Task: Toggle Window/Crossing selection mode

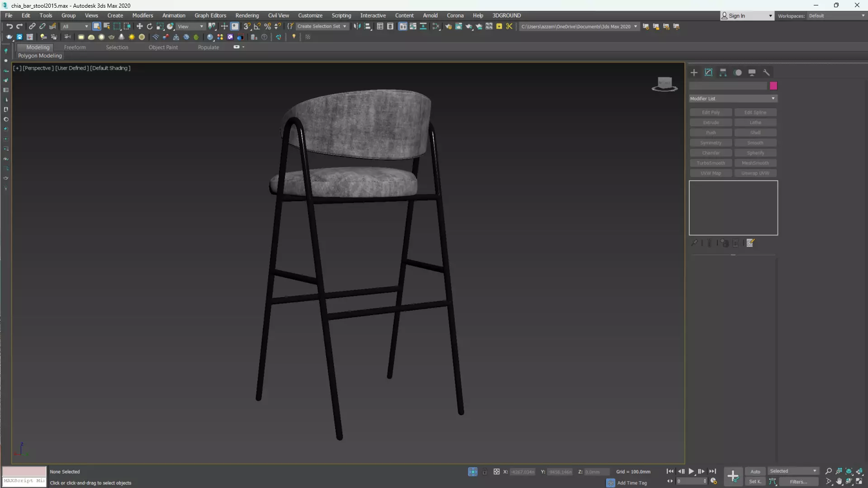Action: click(127, 26)
